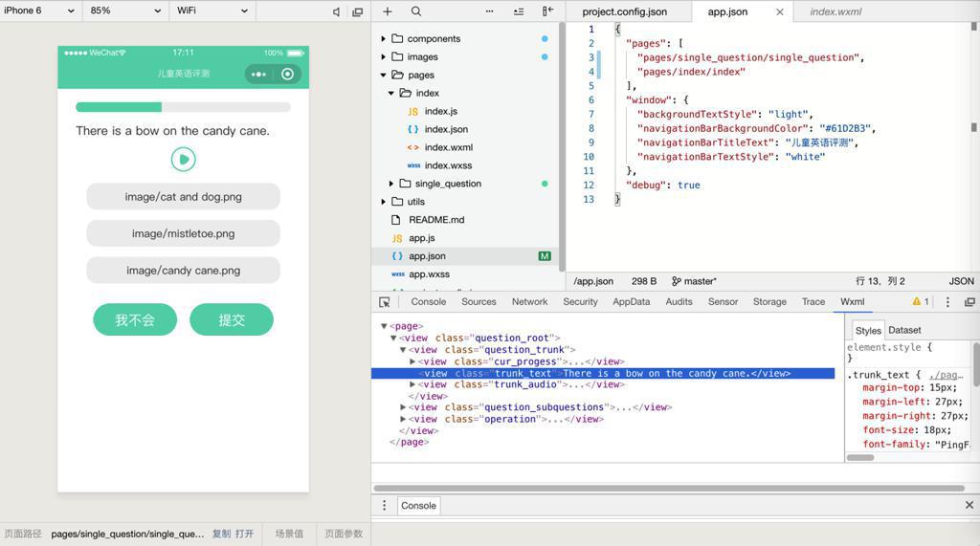Screen dimensions: 980x546
Task: Open more options ellipsis in file explorer
Action: [489, 11]
